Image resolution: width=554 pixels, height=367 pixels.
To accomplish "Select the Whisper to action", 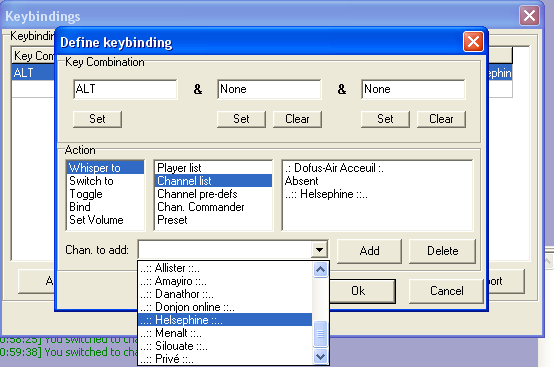I will point(105,167).
